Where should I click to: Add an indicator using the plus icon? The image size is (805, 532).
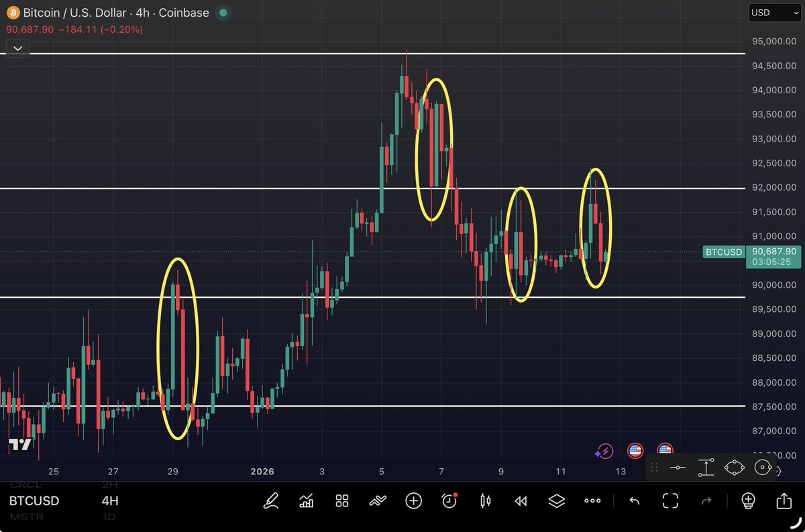(x=413, y=500)
